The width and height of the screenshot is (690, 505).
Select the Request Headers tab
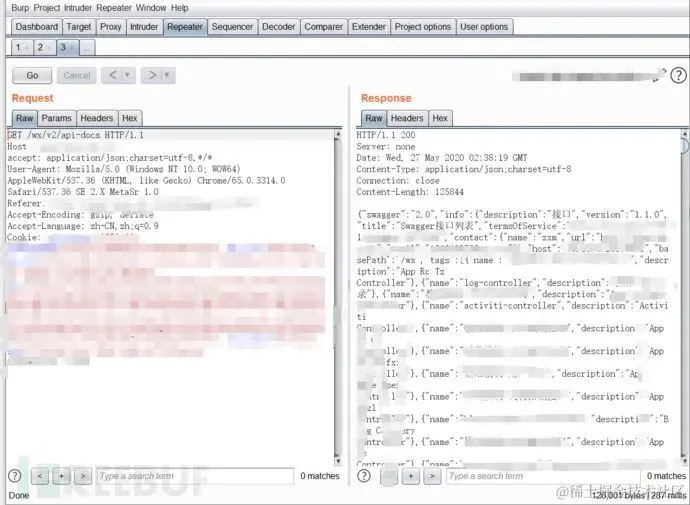[x=97, y=118]
